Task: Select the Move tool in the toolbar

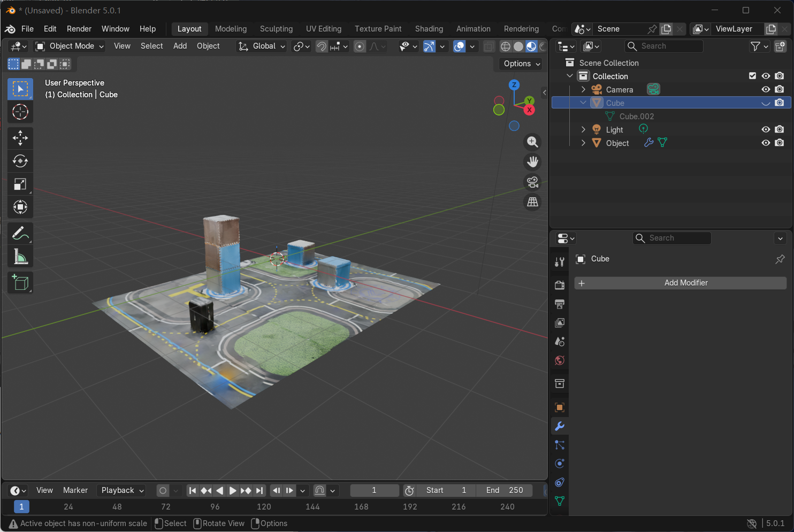Action: click(20, 138)
